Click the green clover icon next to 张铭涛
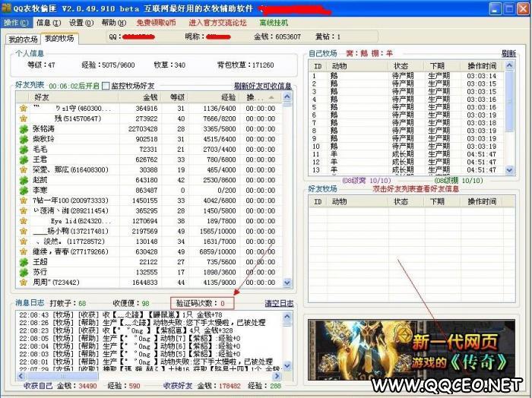 (24, 129)
